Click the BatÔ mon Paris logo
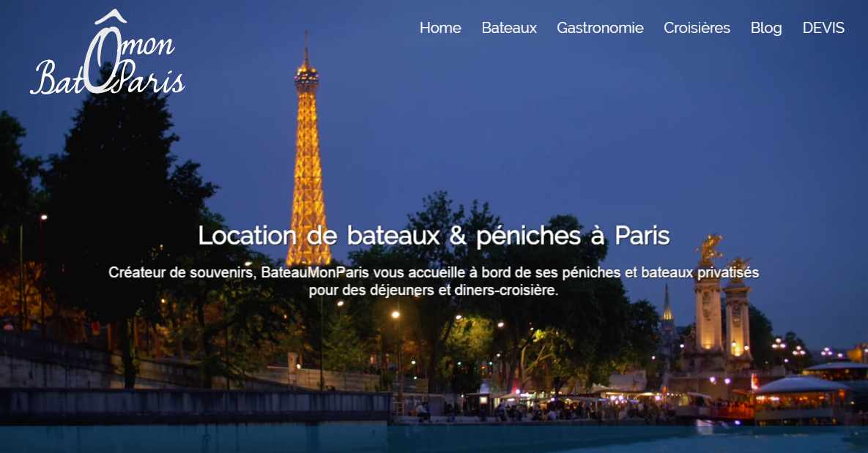Viewport: 868px width, 453px height. pyautogui.click(x=108, y=53)
